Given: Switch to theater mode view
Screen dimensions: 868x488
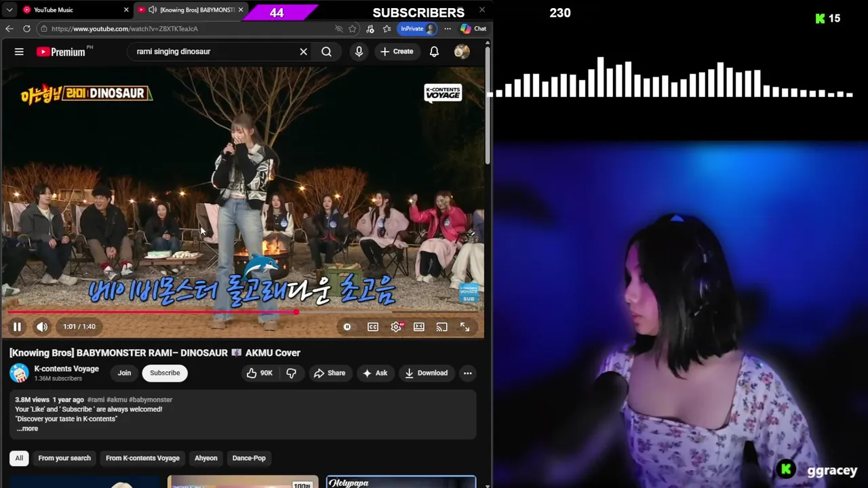Looking at the screenshot, I should pos(419,327).
